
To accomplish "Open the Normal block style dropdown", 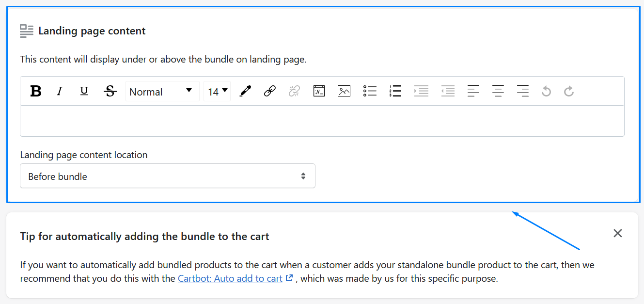I will pyautogui.click(x=162, y=91).
